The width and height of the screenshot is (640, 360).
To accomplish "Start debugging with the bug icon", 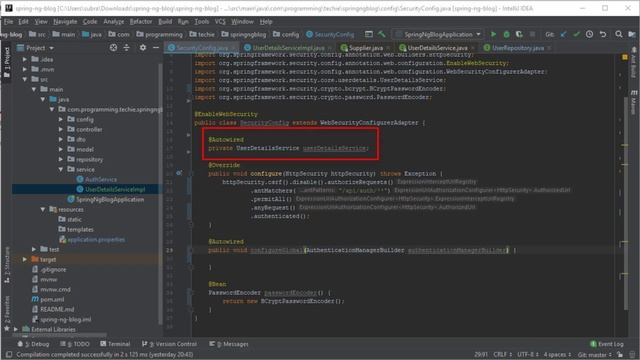I will click(x=506, y=34).
